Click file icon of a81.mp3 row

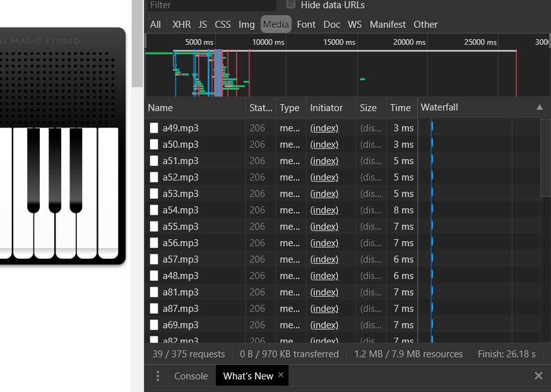[154, 292]
